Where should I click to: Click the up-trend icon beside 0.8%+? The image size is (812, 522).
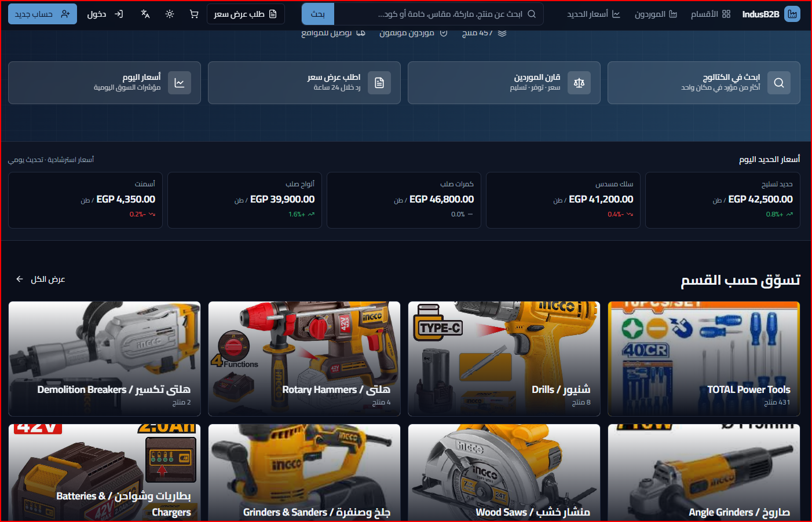[789, 214]
